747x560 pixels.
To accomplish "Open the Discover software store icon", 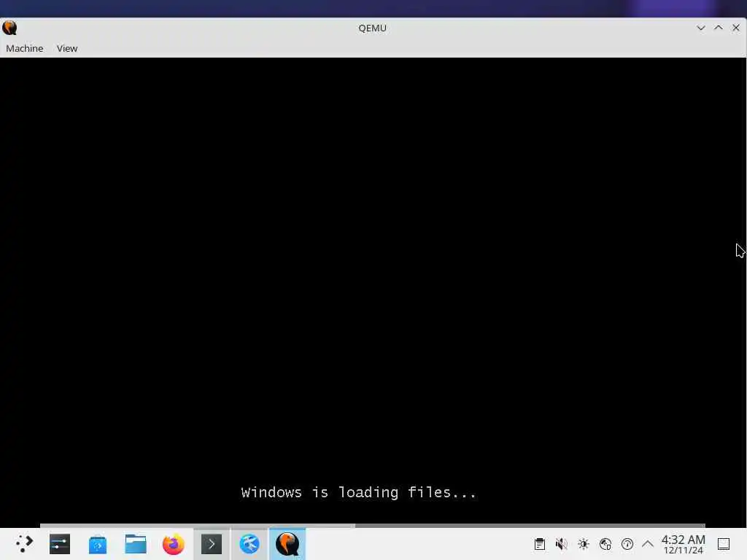I will click(x=98, y=544).
